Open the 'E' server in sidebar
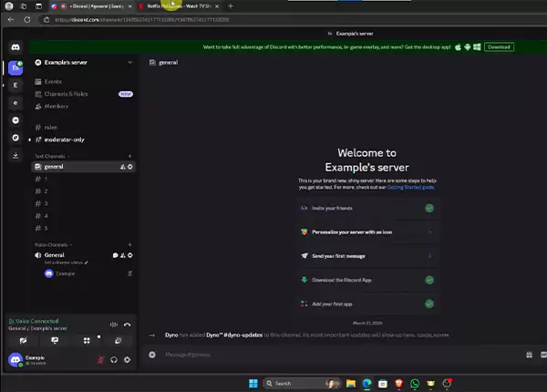Viewport: 547px width, 392px height. (x=15, y=85)
